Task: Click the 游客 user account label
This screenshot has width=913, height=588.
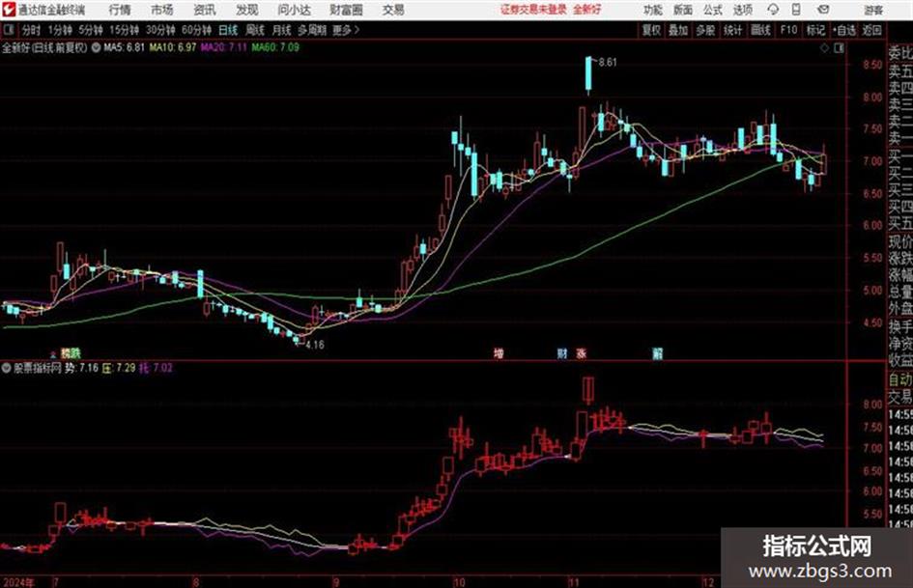Action: tap(873, 10)
